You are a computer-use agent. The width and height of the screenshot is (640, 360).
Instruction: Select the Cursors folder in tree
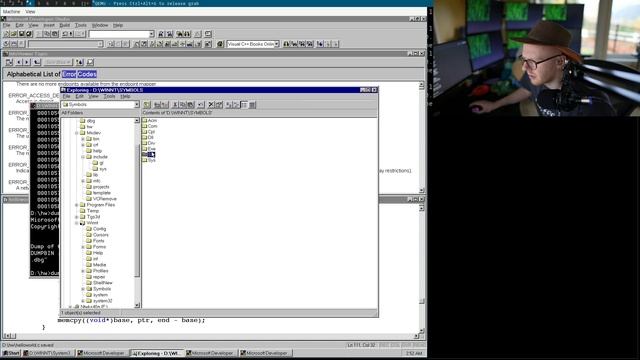(x=97, y=235)
